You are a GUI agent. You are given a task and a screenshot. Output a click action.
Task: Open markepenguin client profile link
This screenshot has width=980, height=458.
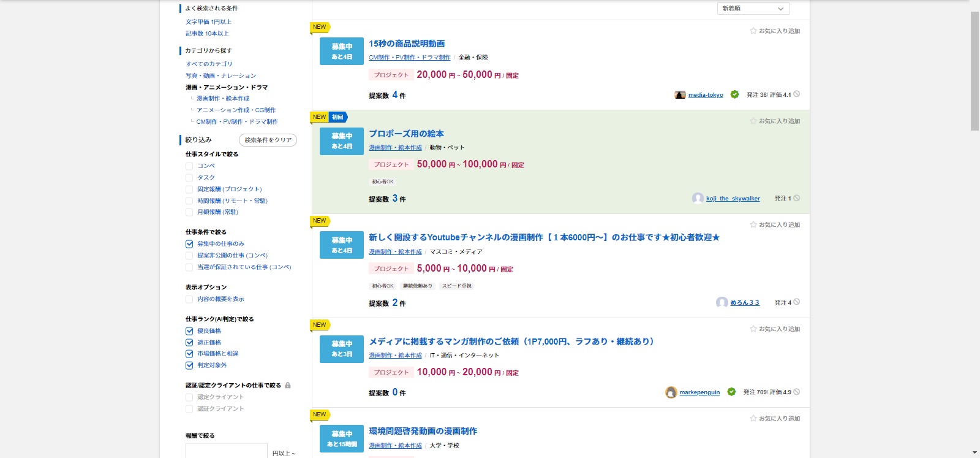(x=699, y=392)
